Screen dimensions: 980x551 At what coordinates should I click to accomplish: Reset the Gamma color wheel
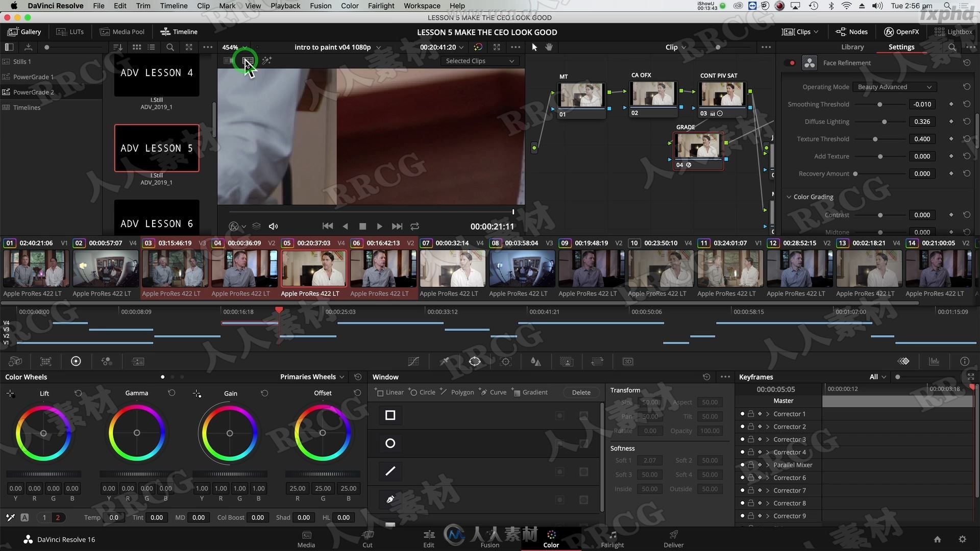click(171, 393)
